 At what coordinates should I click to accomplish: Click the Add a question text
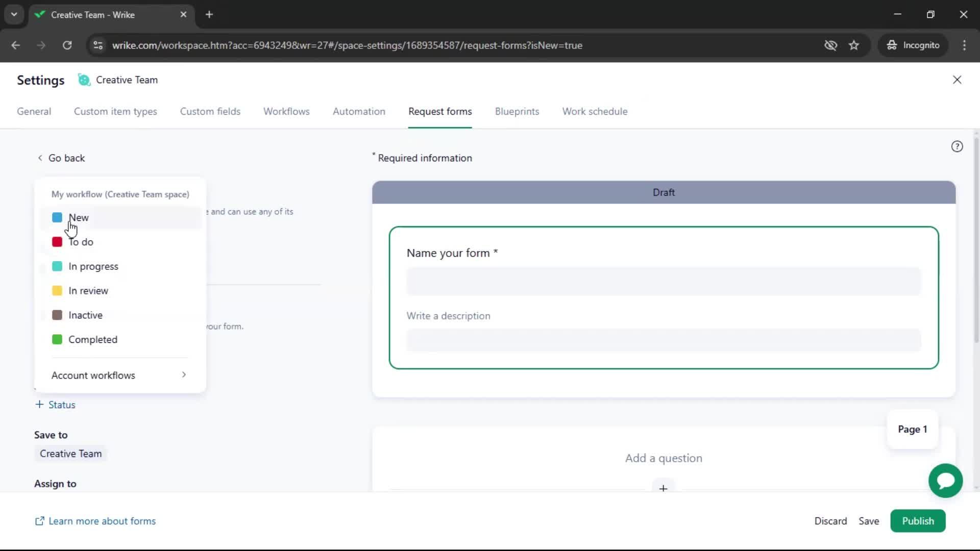pos(664,459)
